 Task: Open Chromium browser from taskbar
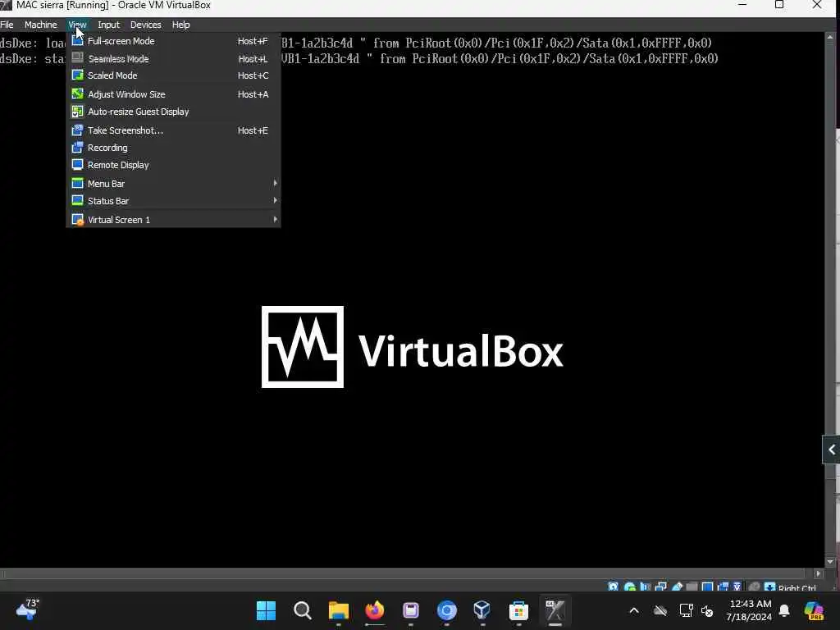pyautogui.click(x=447, y=610)
